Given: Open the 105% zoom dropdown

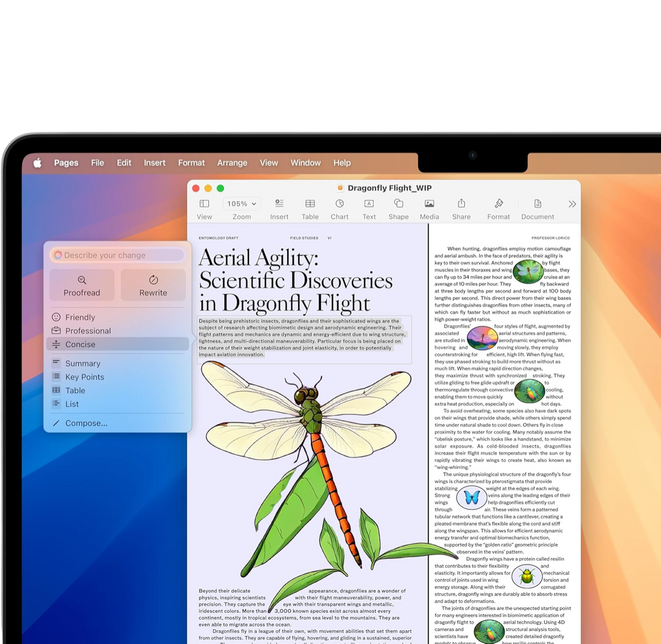Looking at the screenshot, I should (241, 203).
